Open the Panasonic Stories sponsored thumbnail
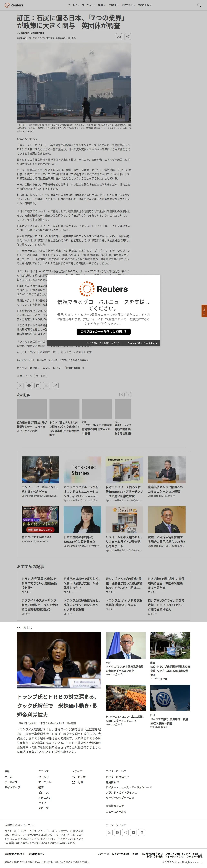The height and width of the screenshot is (868, 207). coord(83,470)
